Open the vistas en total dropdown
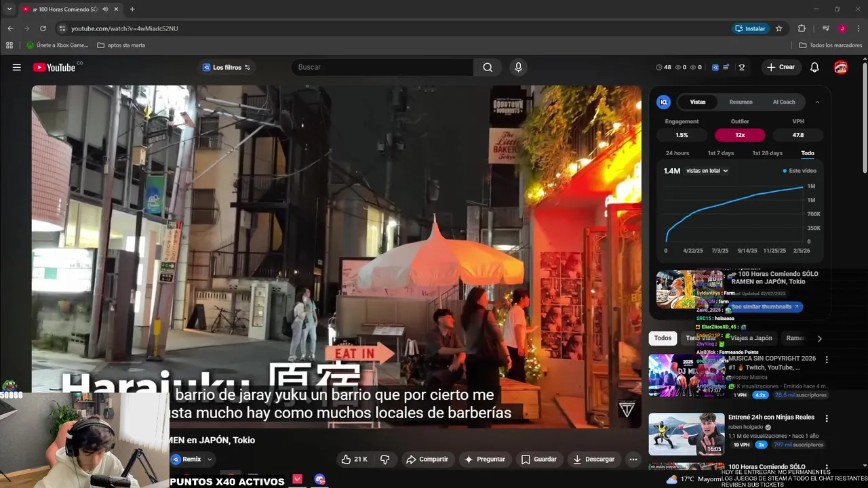The height and width of the screenshot is (488, 868). [707, 171]
